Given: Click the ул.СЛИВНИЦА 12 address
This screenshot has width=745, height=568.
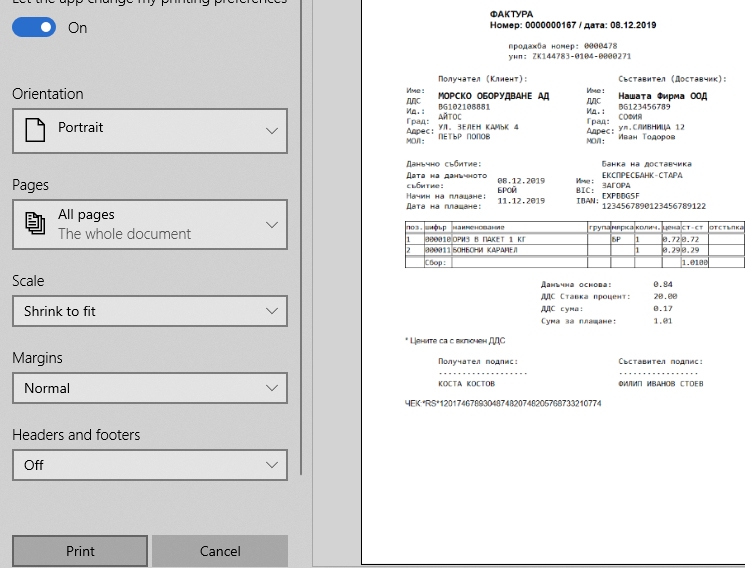Looking at the screenshot, I should click(x=651, y=127).
